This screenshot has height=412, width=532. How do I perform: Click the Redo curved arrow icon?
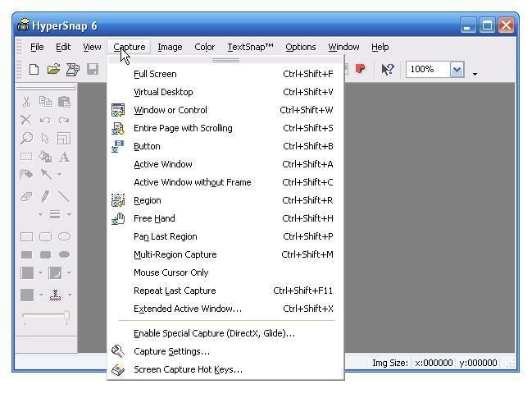(64, 120)
